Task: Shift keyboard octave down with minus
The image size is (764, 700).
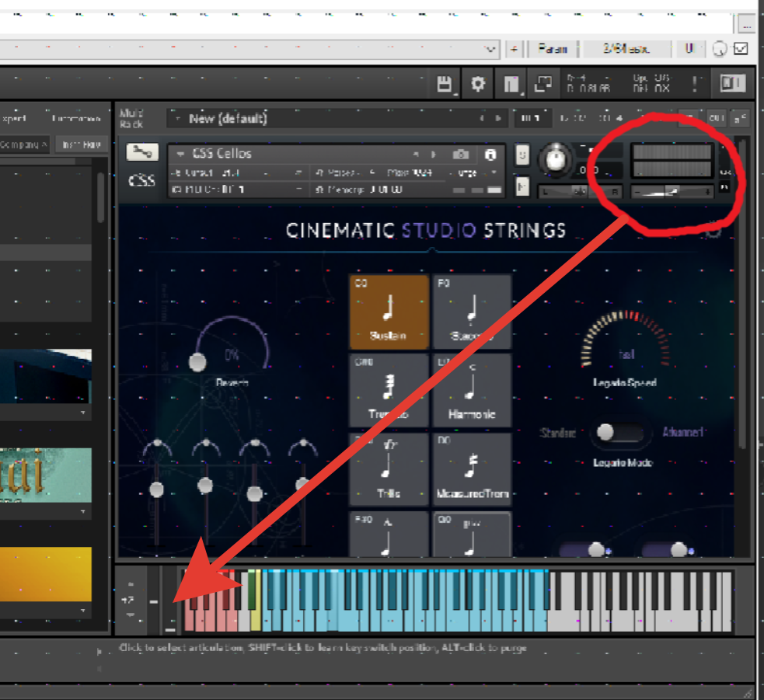Action: [130, 615]
